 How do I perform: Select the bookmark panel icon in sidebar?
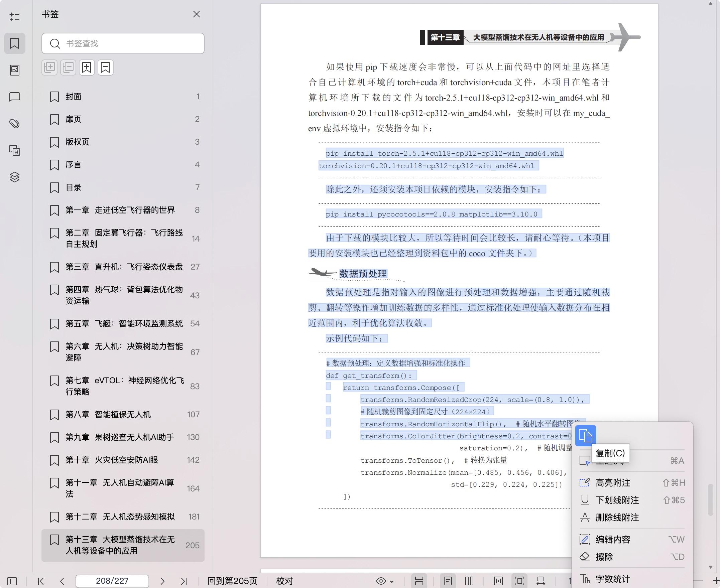pyautogui.click(x=15, y=43)
